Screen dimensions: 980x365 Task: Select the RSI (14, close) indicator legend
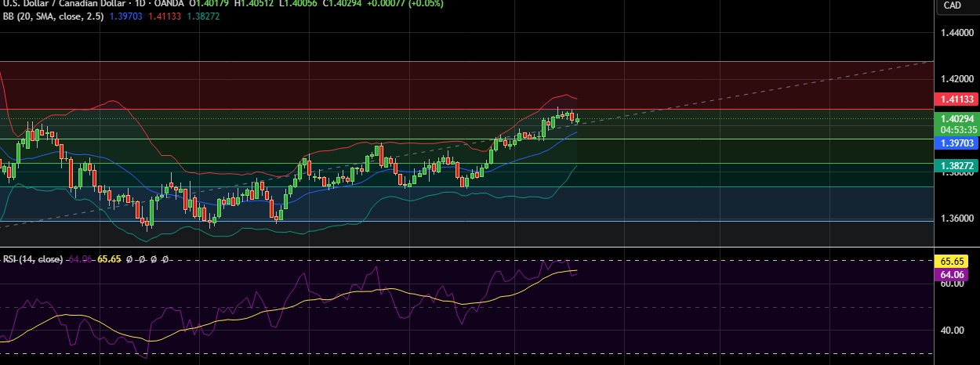pyautogui.click(x=33, y=258)
